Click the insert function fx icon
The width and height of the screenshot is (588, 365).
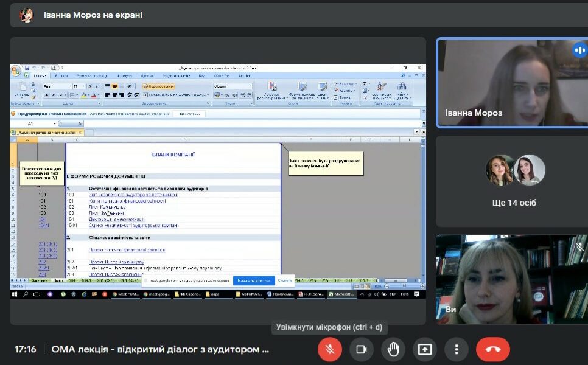80,123
